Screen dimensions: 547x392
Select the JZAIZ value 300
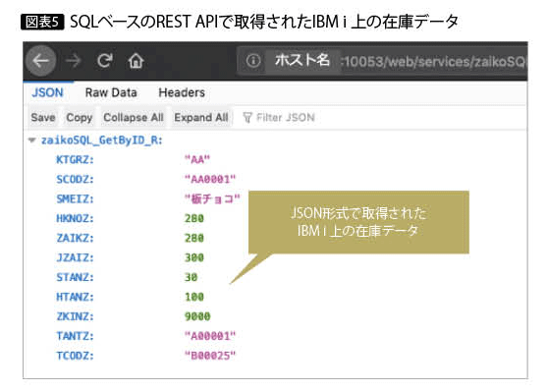194,257
